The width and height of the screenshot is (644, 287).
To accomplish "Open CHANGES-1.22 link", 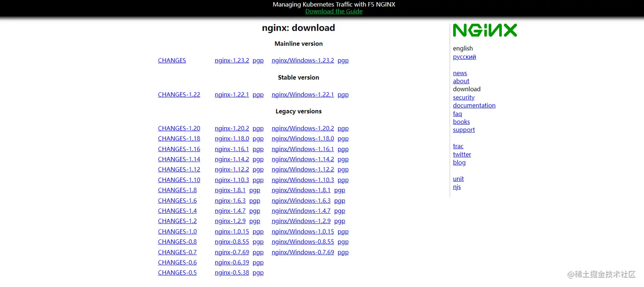I will click(179, 95).
